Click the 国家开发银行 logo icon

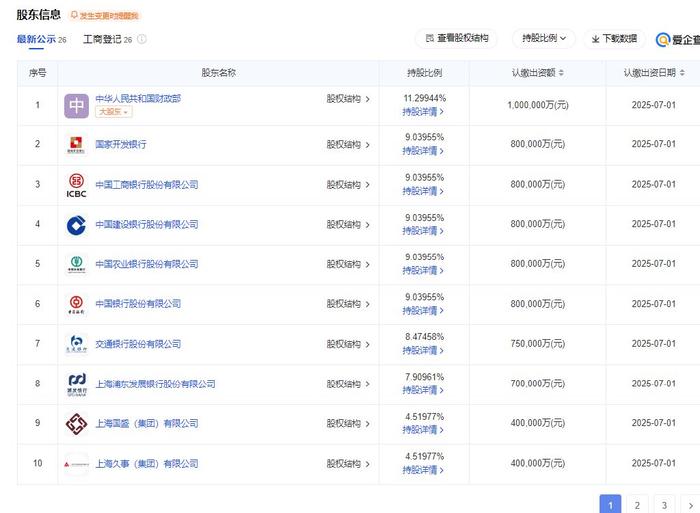click(x=76, y=144)
